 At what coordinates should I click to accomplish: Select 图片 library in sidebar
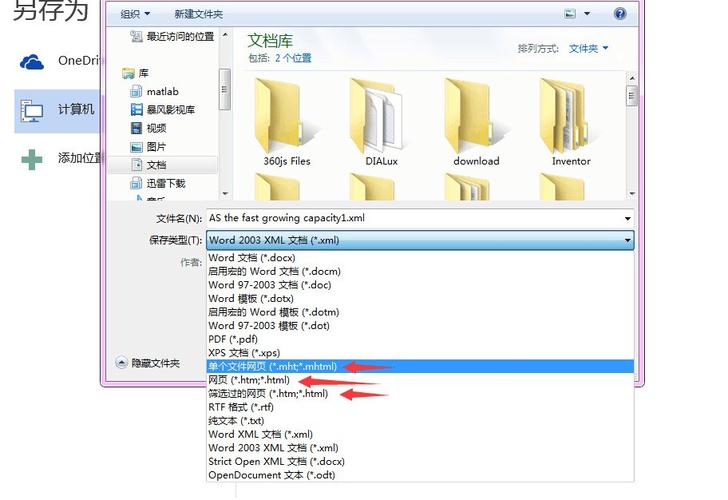coord(149,147)
